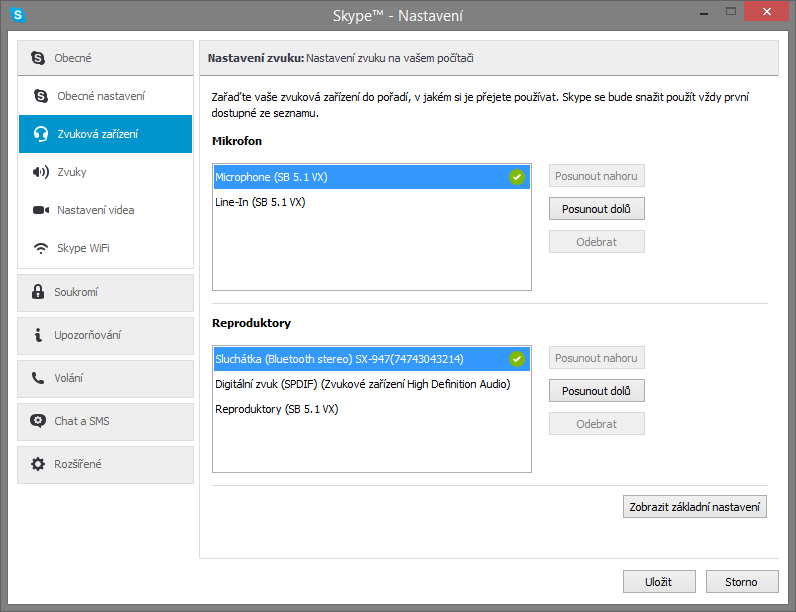796x612 pixels.
Task: Open Obecné nastavení page
Action: click(106, 96)
